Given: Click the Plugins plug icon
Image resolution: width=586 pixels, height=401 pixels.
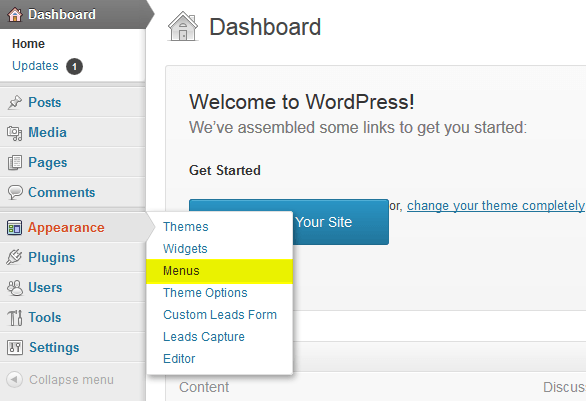Looking at the screenshot, I should 14,257.
